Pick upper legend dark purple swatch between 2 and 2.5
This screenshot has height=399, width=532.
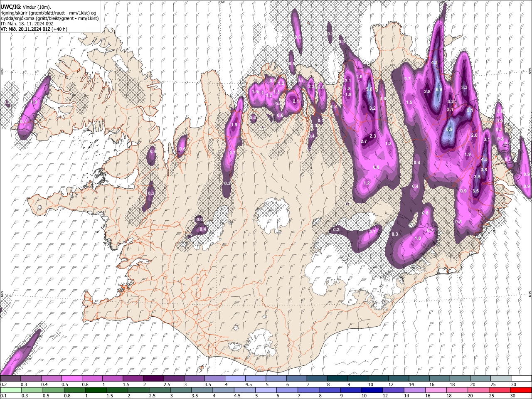(x=153, y=378)
